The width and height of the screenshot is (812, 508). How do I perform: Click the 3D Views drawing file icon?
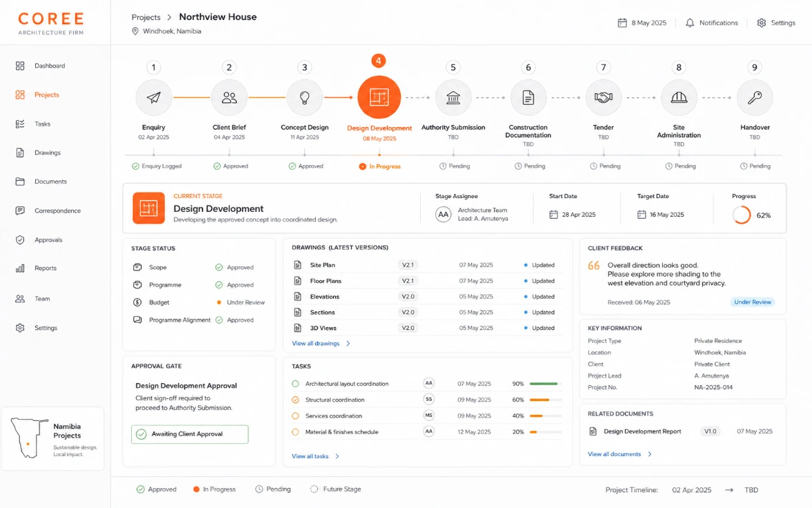[298, 328]
